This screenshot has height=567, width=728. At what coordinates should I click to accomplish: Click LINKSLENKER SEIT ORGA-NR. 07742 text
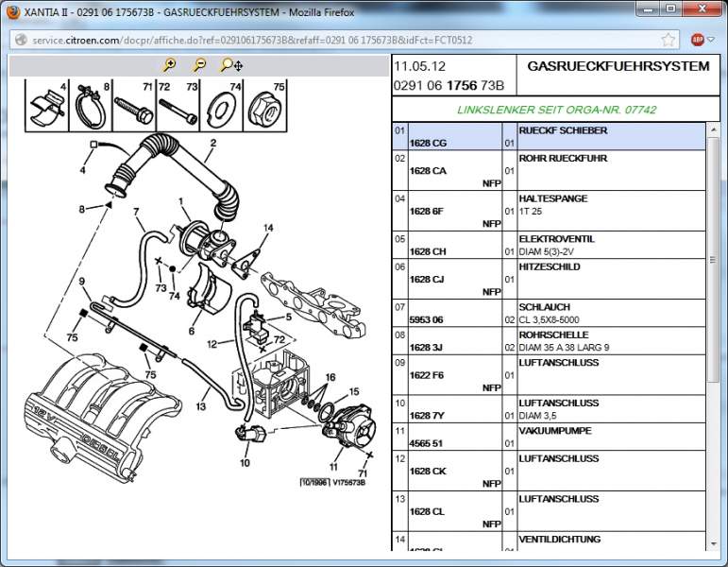(557, 110)
